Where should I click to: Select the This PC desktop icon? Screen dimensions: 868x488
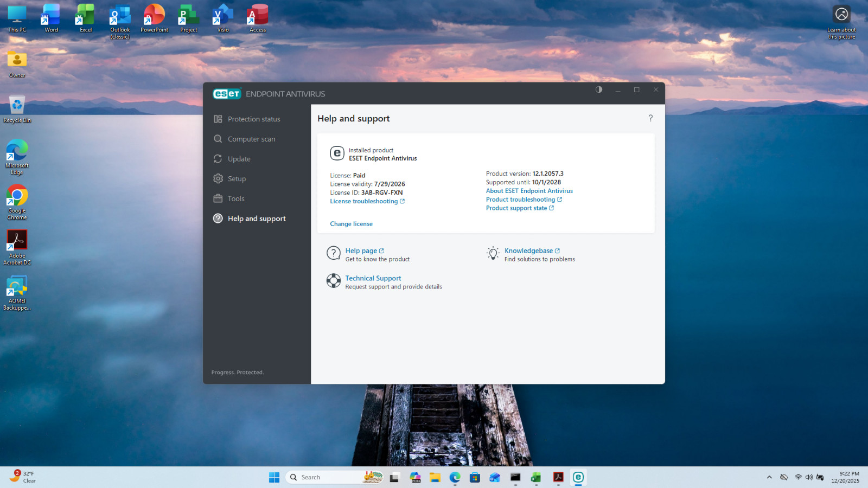point(17,19)
